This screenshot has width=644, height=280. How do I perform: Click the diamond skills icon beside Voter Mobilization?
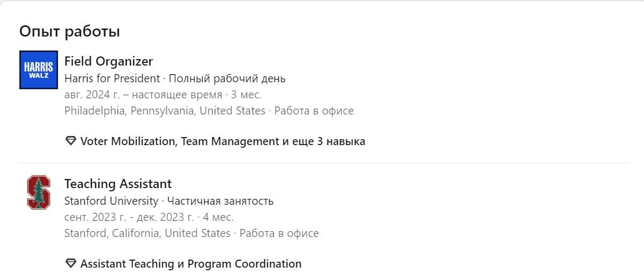(71, 141)
